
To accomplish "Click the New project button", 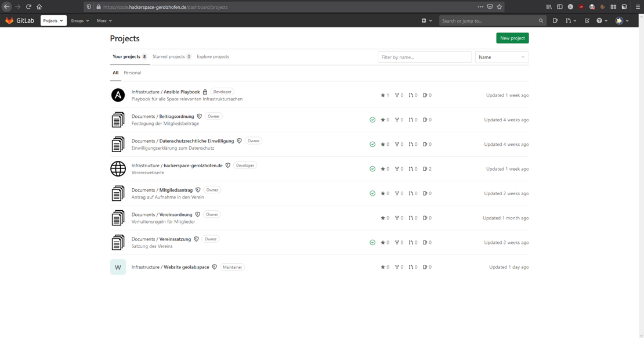I will click(x=512, y=38).
